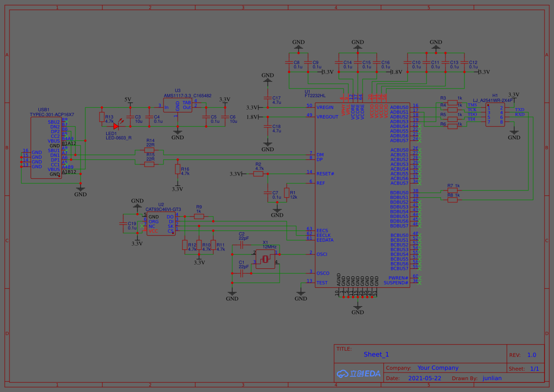Image resolution: width=554 pixels, height=392 pixels.
Task: Click the BDBUS0 pin label
Action: point(399,192)
